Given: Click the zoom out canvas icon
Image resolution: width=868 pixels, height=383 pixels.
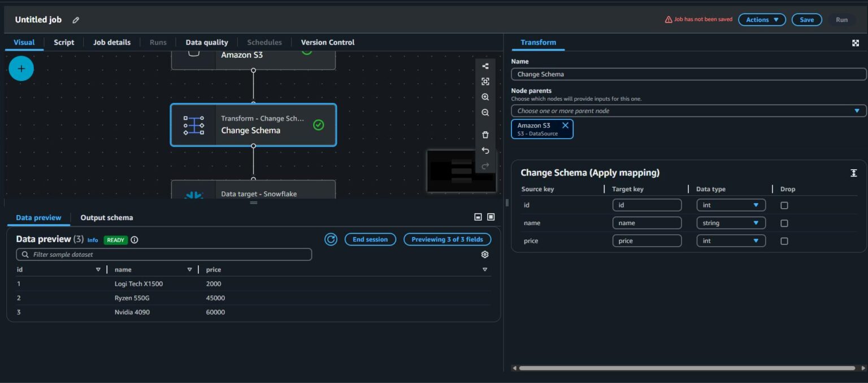Looking at the screenshot, I should point(485,113).
